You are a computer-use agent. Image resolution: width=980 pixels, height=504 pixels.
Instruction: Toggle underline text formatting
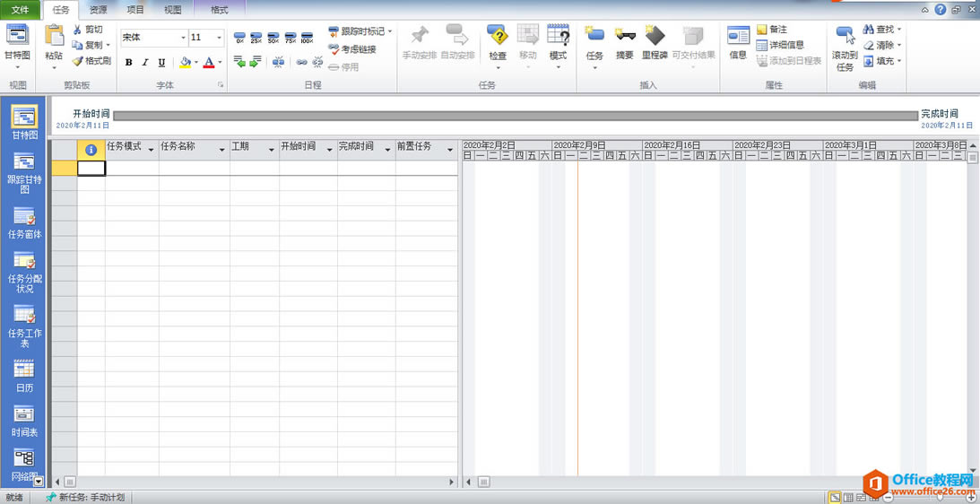click(x=161, y=63)
